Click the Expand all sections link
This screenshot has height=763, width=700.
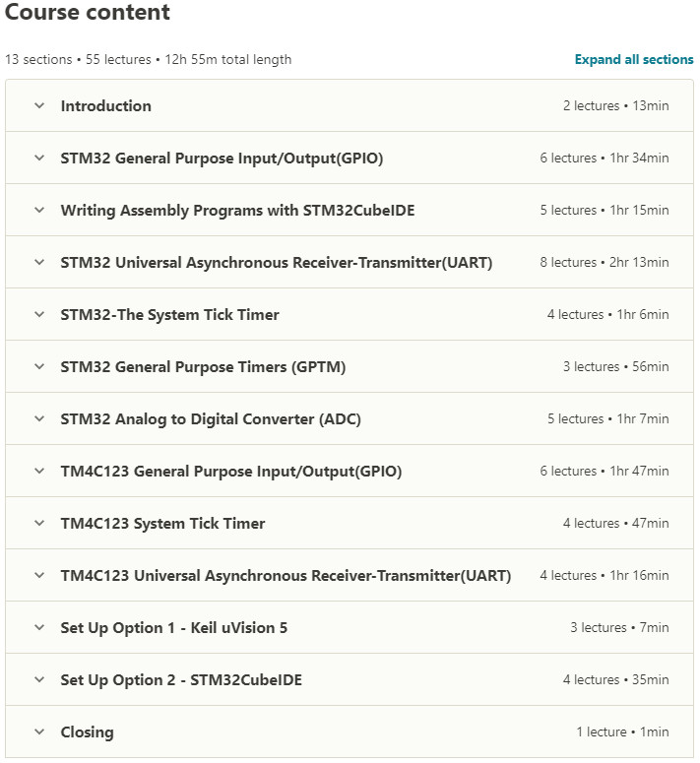(634, 59)
